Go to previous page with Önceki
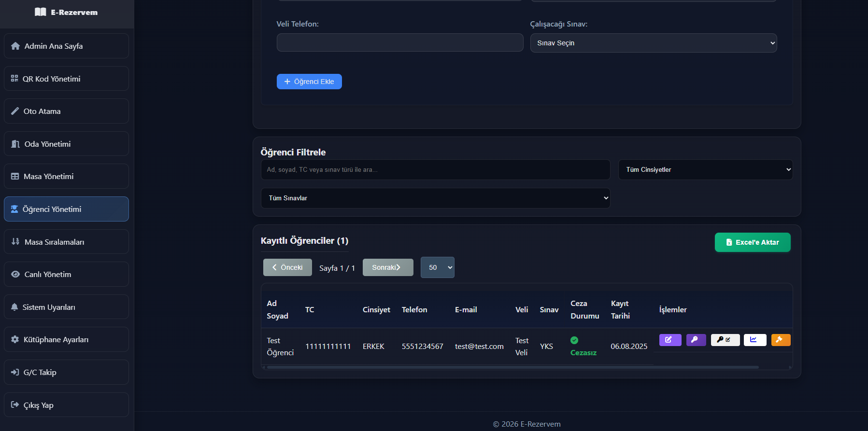This screenshot has height=431, width=868. coord(287,267)
